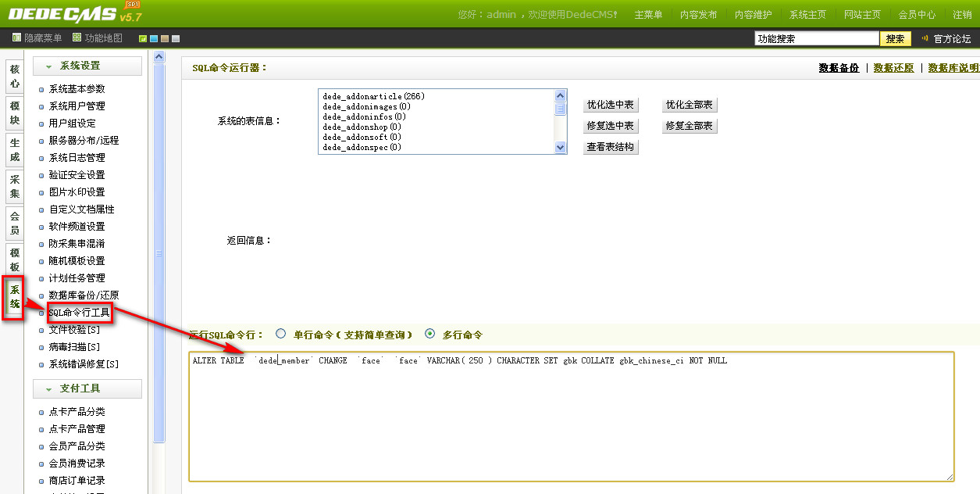Click the 官方论坛 forum sound icon

925,38
